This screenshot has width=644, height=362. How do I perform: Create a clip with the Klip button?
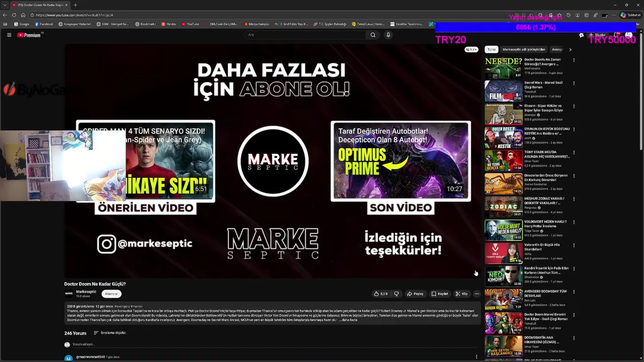(x=462, y=294)
